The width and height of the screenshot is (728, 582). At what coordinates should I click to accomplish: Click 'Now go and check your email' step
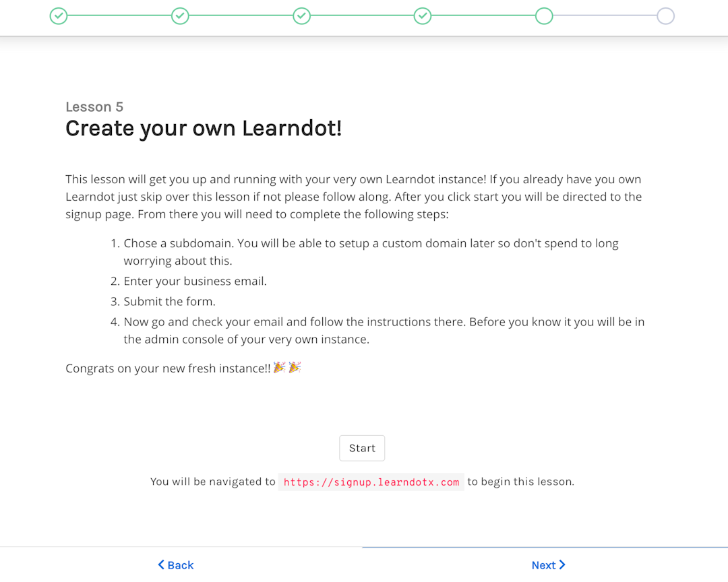(x=384, y=331)
